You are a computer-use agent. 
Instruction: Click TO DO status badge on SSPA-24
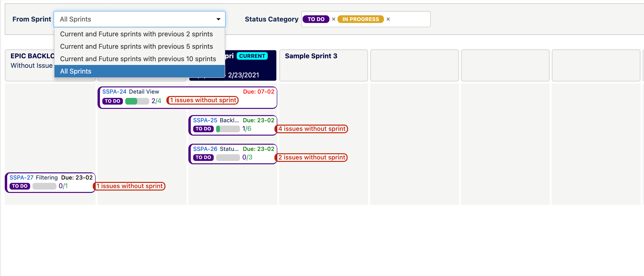point(112,101)
